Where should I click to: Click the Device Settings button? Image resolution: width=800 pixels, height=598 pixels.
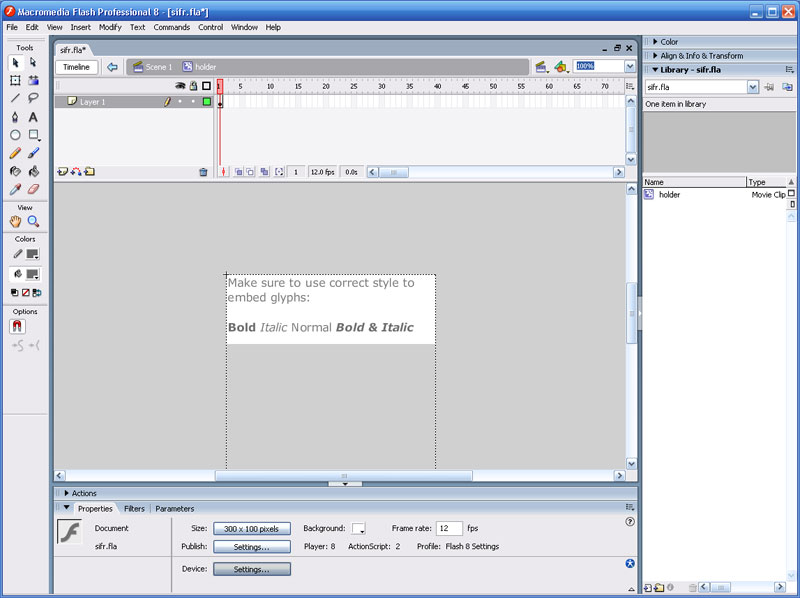coord(252,569)
